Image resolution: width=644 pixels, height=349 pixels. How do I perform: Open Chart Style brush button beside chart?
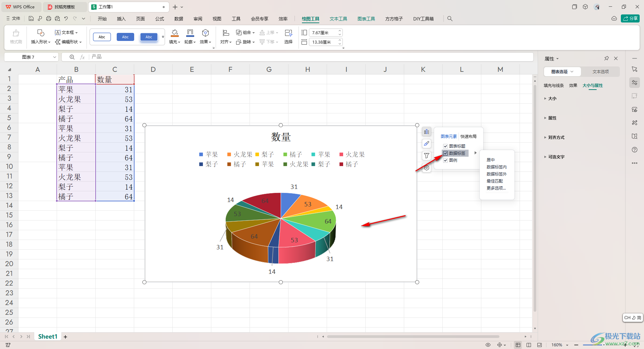(426, 144)
